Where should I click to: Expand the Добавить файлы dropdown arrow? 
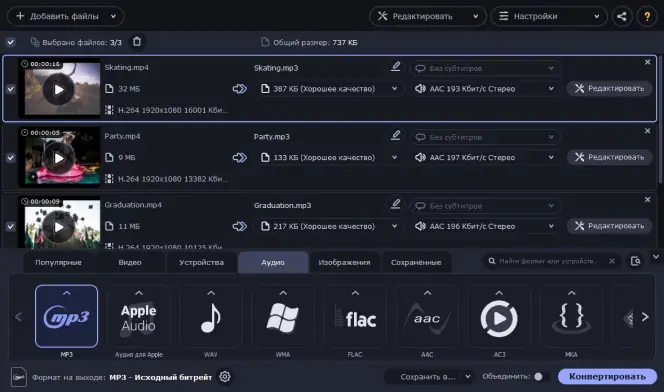point(113,17)
